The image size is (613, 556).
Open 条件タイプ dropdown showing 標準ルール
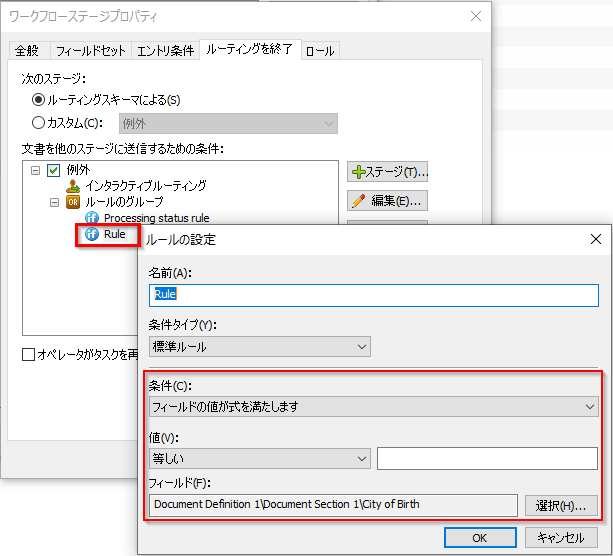260,346
